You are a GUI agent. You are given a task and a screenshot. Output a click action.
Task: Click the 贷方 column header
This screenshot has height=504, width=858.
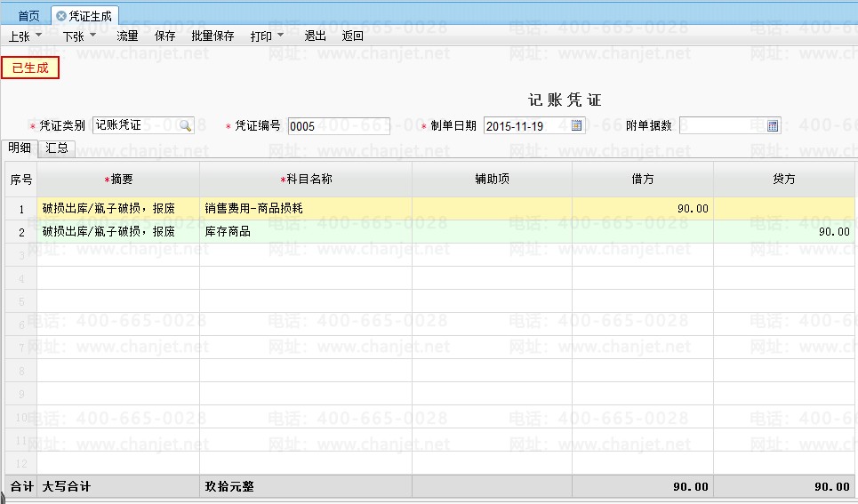click(783, 179)
